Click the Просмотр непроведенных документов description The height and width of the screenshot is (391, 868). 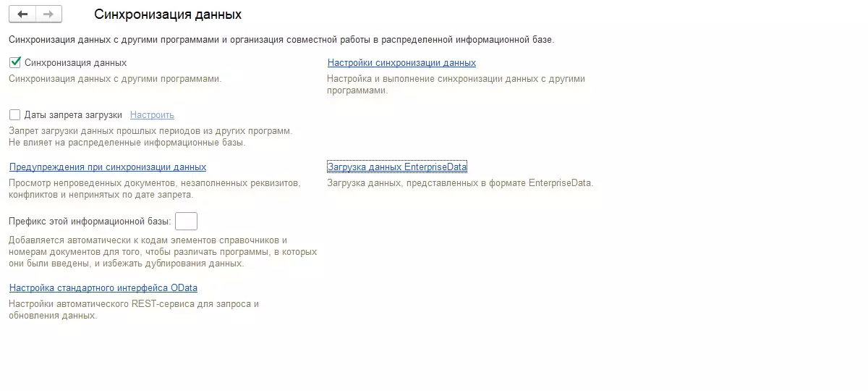[154, 183]
